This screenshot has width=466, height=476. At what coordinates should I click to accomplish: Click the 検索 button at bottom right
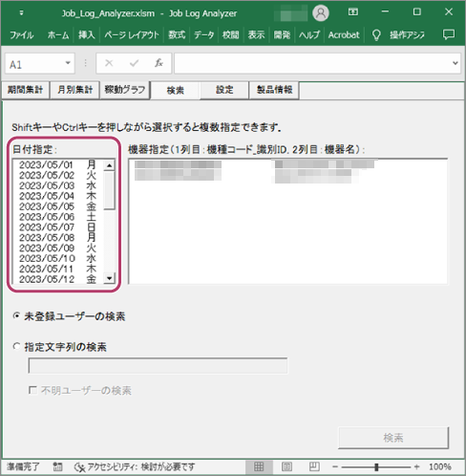coord(393,438)
